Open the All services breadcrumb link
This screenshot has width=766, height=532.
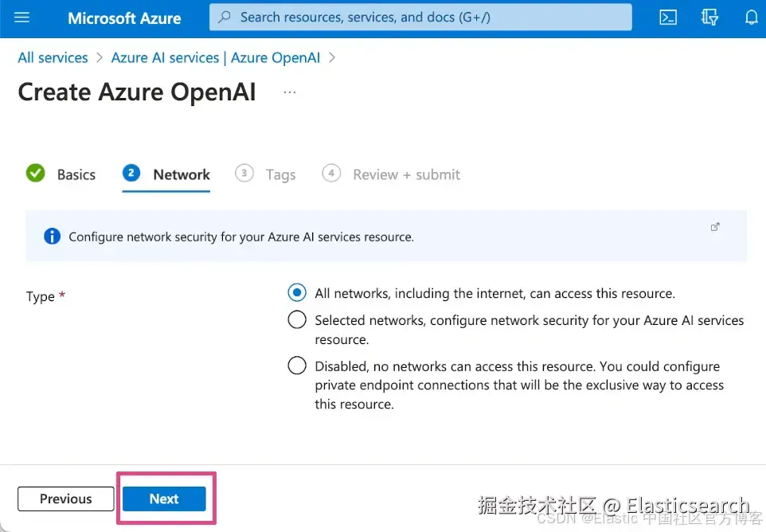(53, 57)
